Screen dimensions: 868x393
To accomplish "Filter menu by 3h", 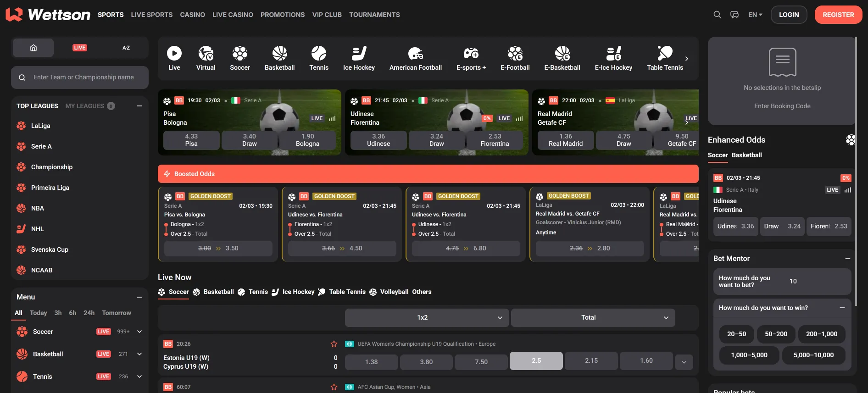I will (58, 313).
